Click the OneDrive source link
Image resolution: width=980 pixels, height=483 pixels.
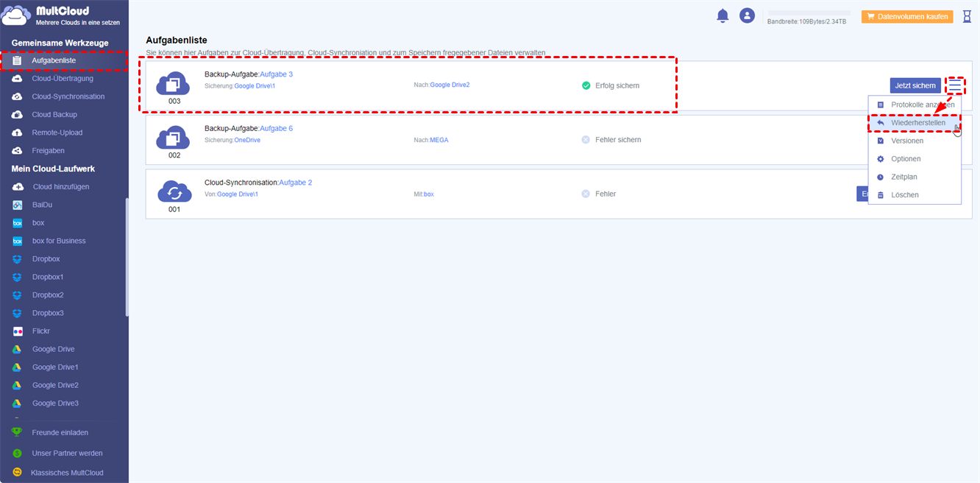(247, 140)
